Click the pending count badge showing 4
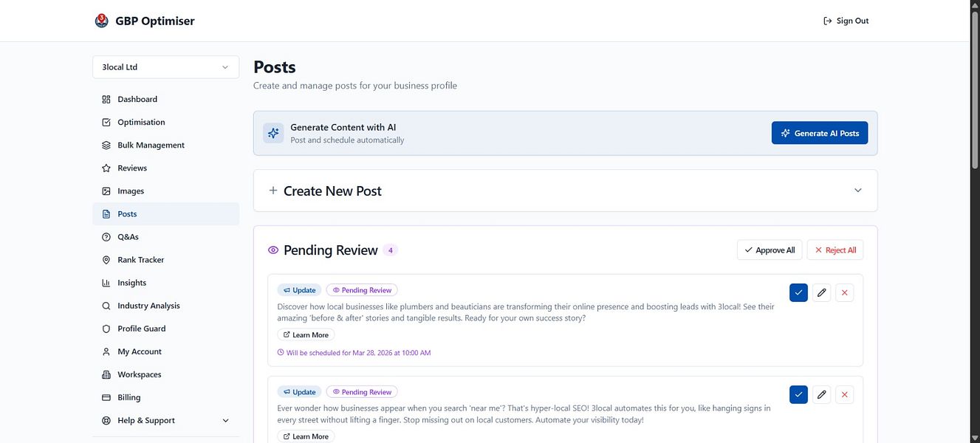The image size is (980, 443). point(391,250)
